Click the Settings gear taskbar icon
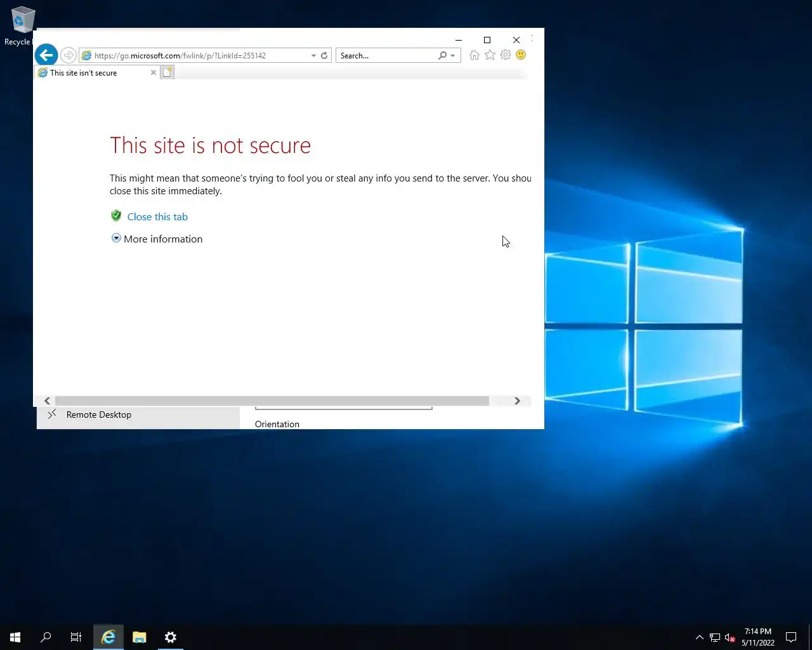Screen dimensions: 812x650 click(x=171, y=637)
